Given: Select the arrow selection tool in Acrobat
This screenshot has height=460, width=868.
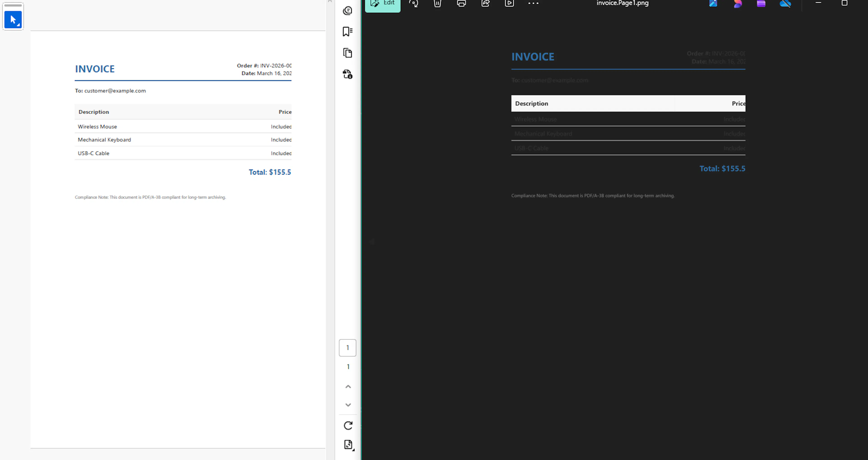Looking at the screenshot, I should [13, 20].
